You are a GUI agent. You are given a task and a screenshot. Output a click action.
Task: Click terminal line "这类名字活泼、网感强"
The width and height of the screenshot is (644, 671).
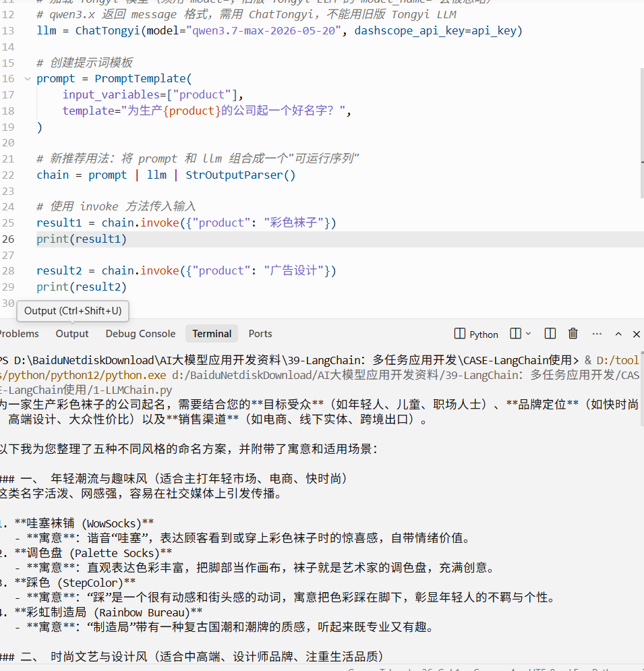(x=141, y=494)
